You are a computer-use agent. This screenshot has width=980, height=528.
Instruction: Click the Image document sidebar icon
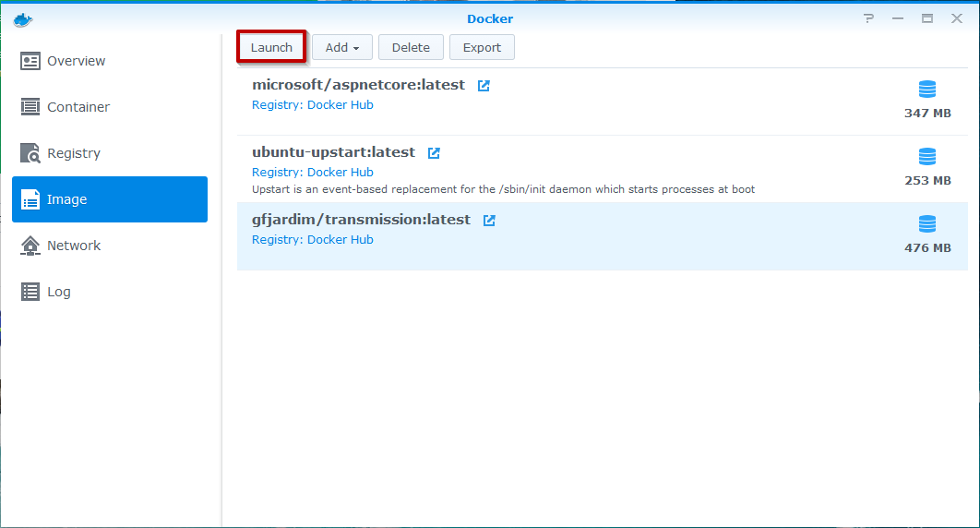30,199
